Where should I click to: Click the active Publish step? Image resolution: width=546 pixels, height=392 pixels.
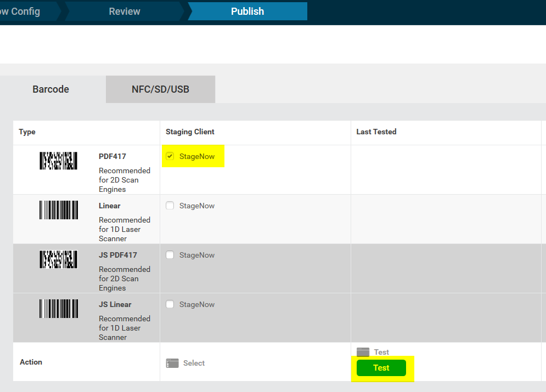click(247, 11)
